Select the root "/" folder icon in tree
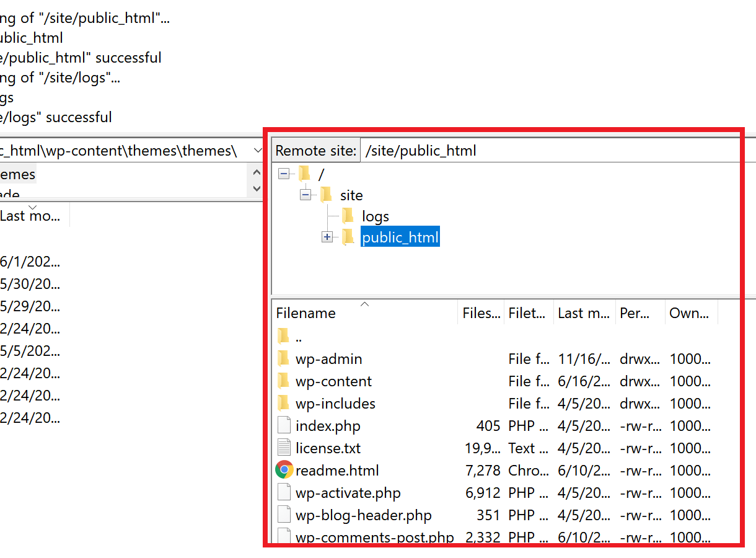Image resolution: width=756 pixels, height=558 pixels. (x=304, y=174)
